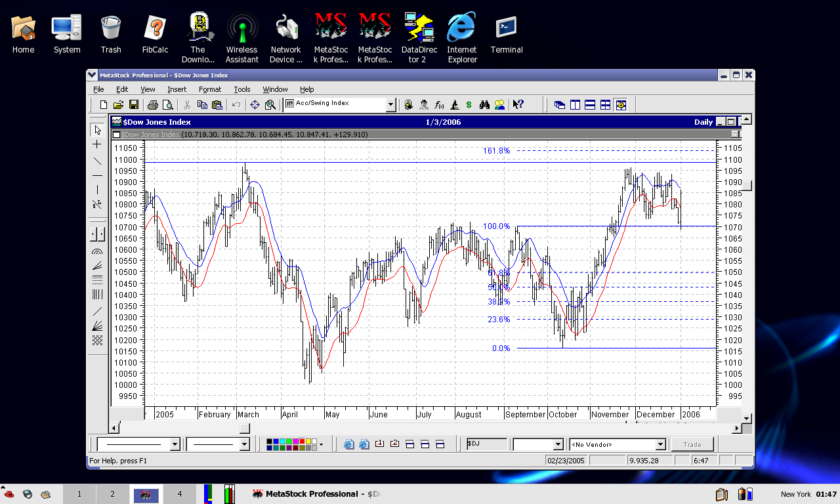Click the tile windows in columns icon
Viewport: 840px width, 504px height.
[x=575, y=104]
